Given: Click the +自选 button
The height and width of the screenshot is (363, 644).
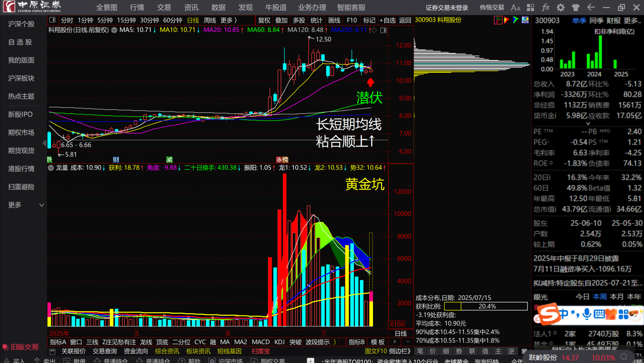Looking at the screenshot, I should 387,20.
